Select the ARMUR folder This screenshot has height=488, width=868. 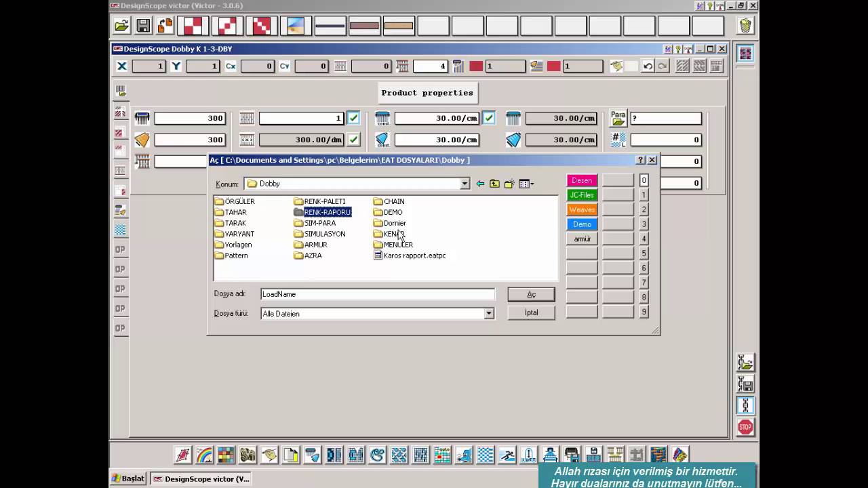coord(311,245)
